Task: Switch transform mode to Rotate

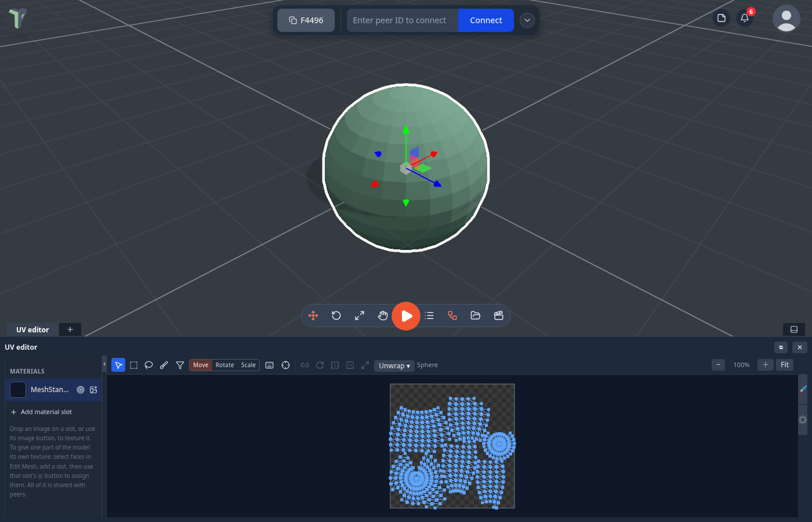Action: [x=225, y=365]
